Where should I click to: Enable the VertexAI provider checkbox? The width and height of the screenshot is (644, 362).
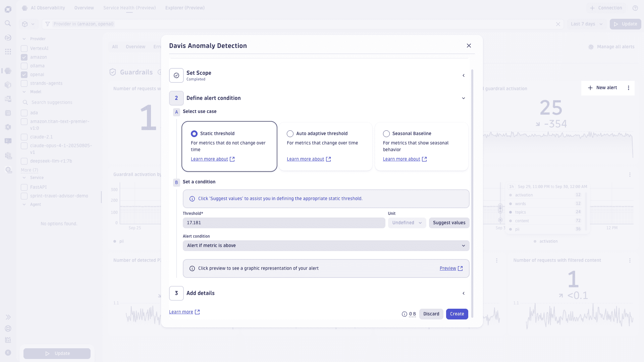[24, 49]
